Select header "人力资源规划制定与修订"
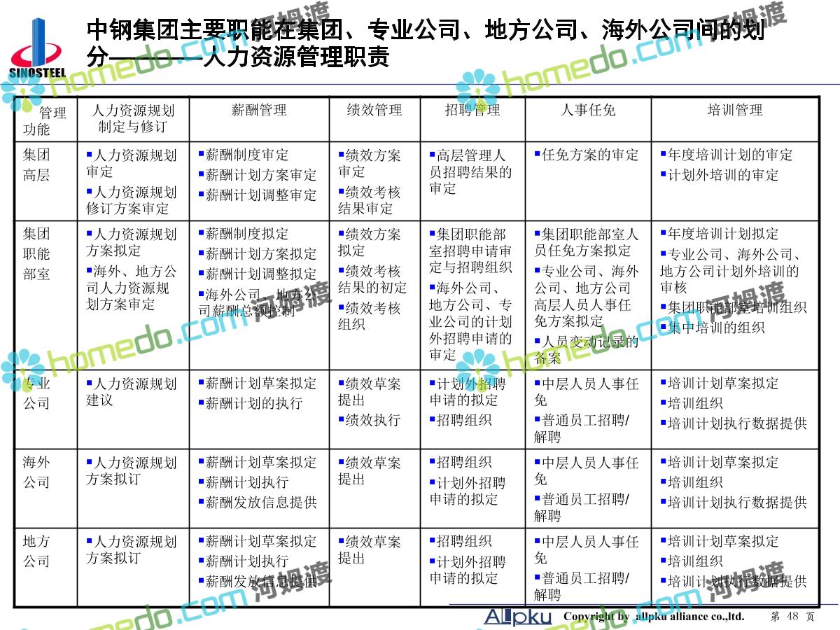This screenshot has height=630, width=840. click(133, 118)
